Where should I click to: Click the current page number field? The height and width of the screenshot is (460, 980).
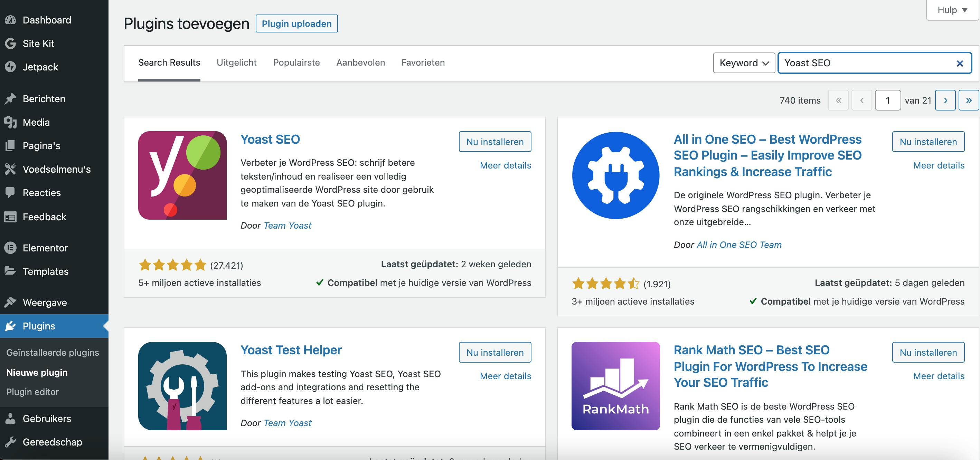[887, 100]
